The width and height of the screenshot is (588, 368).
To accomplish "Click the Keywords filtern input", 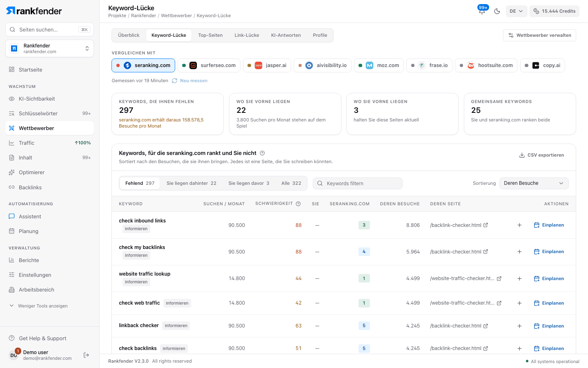I will pyautogui.click(x=358, y=183).
